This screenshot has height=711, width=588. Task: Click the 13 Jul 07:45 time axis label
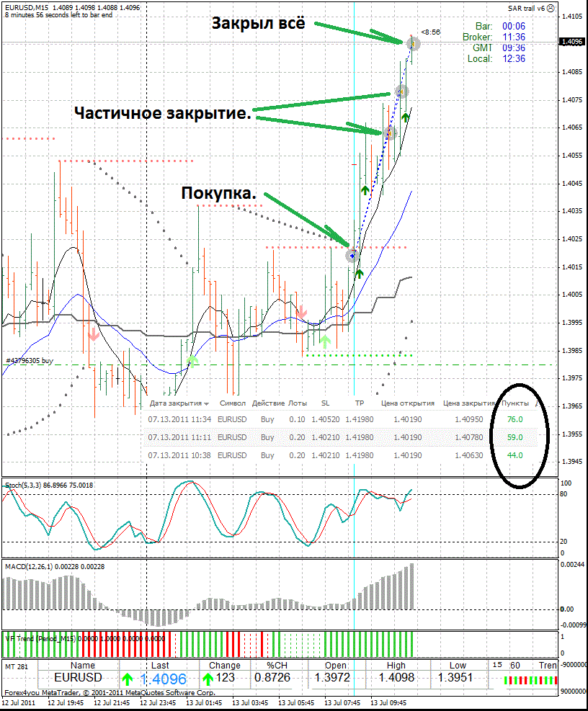click(342, 703)
